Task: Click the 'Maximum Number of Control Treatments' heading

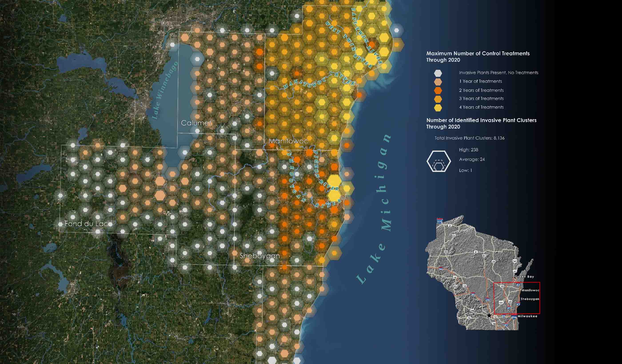Action: coord(478,53)
